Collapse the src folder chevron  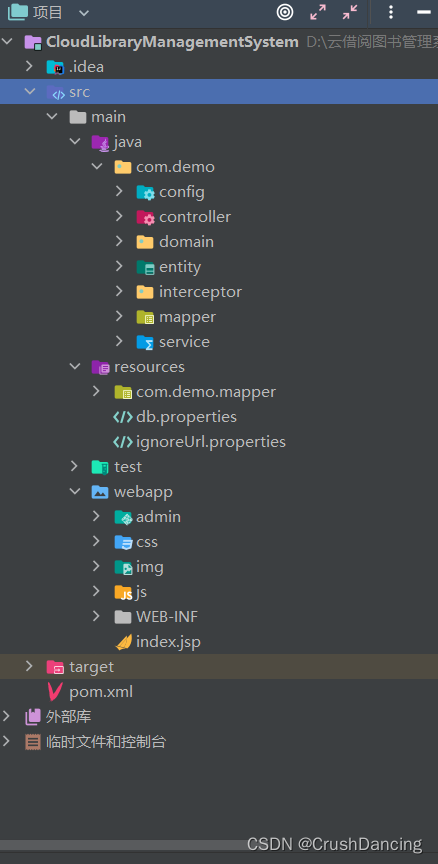click(x=30, y=91)
